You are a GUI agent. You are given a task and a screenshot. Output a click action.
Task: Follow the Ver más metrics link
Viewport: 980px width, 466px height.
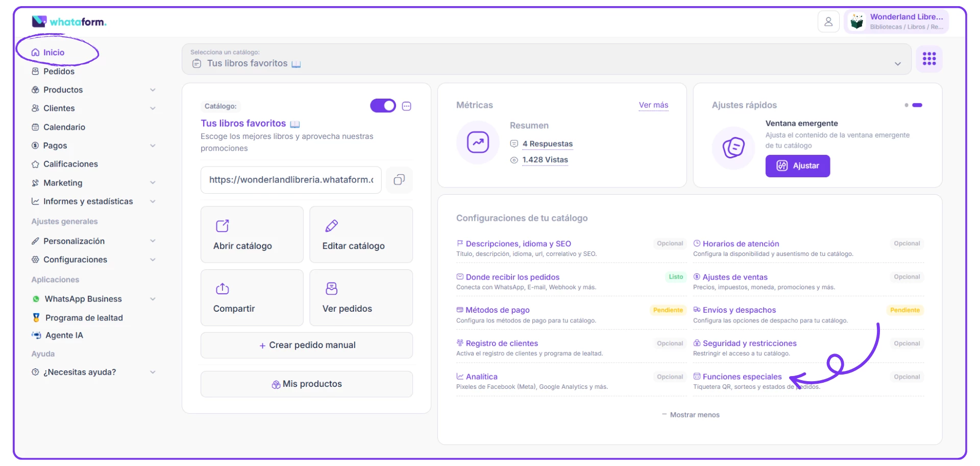pyautogui.click(x=653, y=105)
